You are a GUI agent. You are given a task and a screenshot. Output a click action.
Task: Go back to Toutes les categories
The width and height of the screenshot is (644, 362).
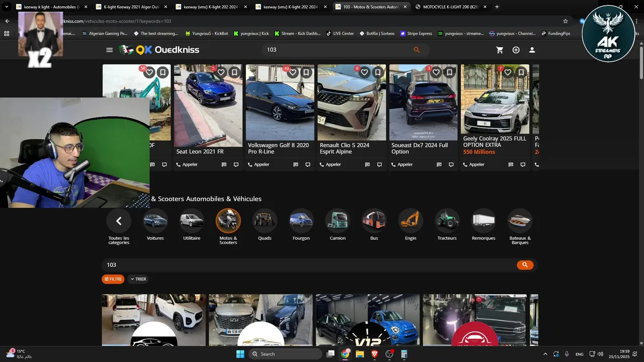(x=119, y=227)
